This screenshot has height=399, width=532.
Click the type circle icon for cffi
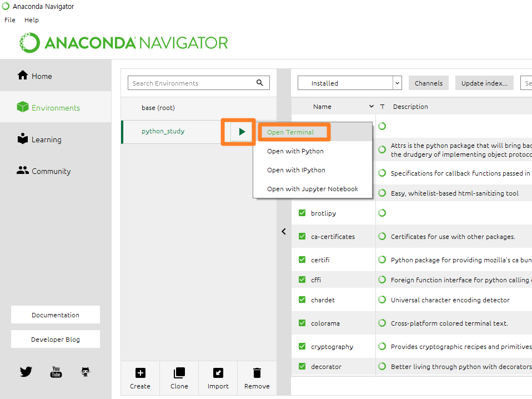382,280
